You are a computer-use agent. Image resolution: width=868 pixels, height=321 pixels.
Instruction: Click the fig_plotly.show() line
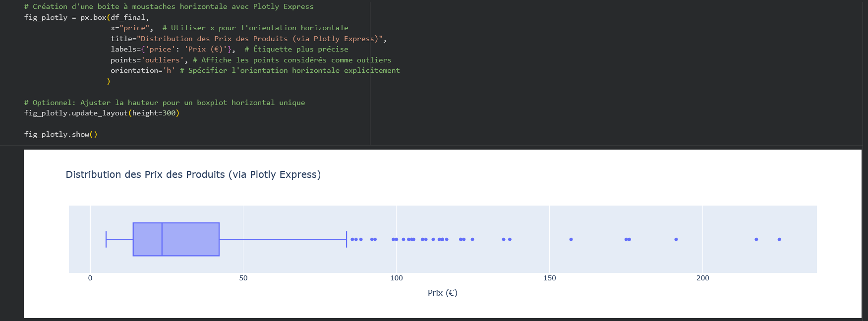click(61, 134)
